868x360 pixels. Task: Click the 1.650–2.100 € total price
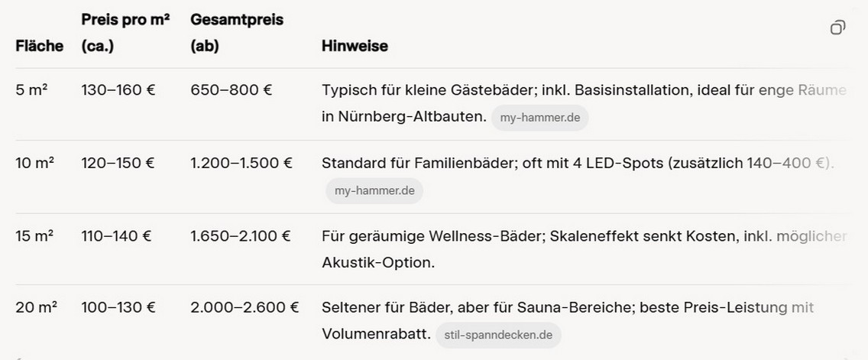241,236
